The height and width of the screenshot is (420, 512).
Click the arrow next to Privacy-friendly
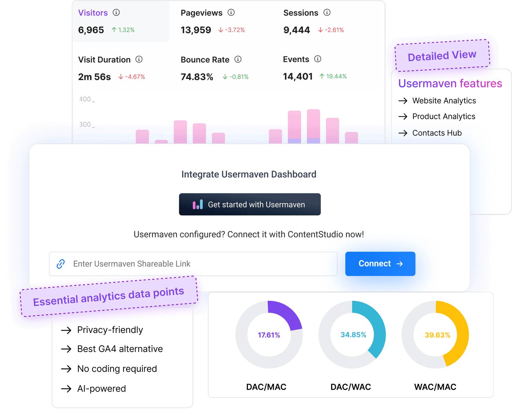[66, 330]
